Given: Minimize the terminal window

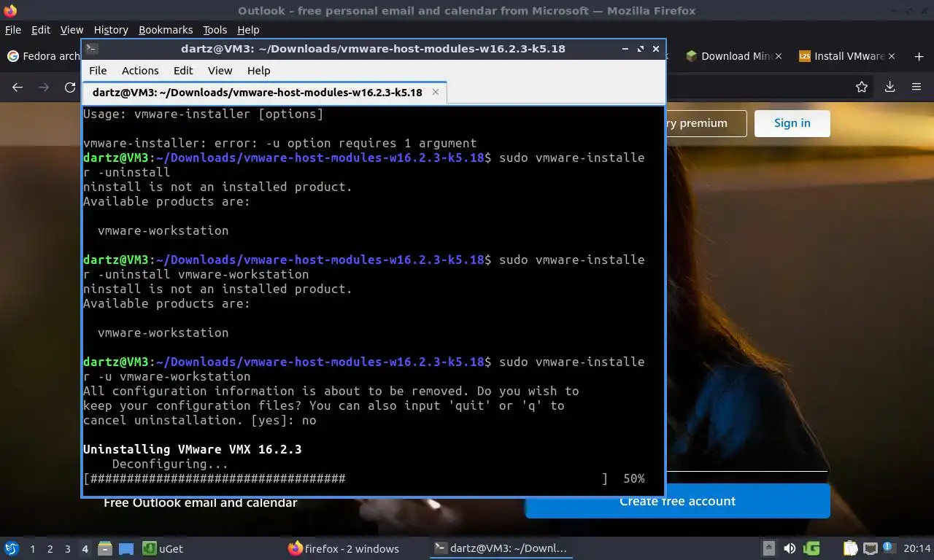Looking at the screenshot, I should (x=625, y=49).
